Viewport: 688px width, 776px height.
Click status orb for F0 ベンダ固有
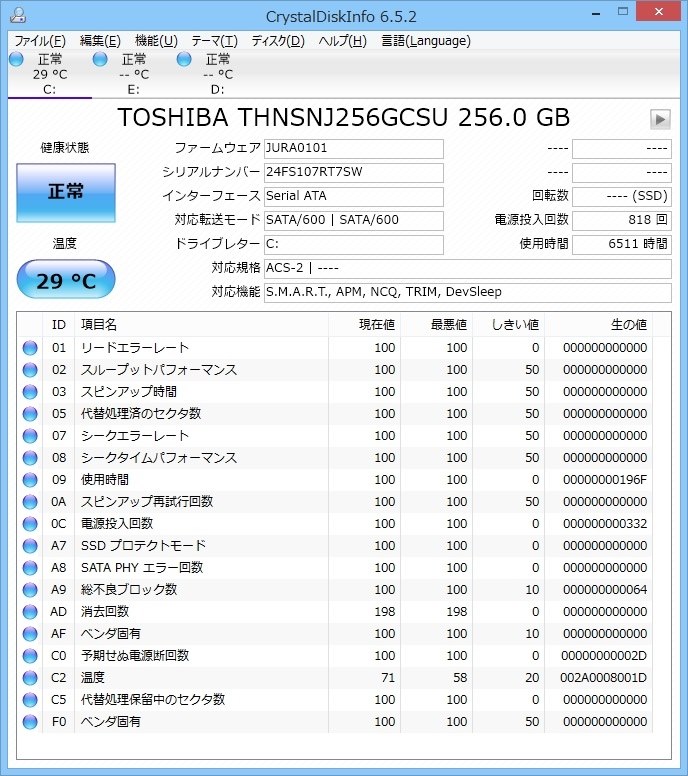[30, 722]
